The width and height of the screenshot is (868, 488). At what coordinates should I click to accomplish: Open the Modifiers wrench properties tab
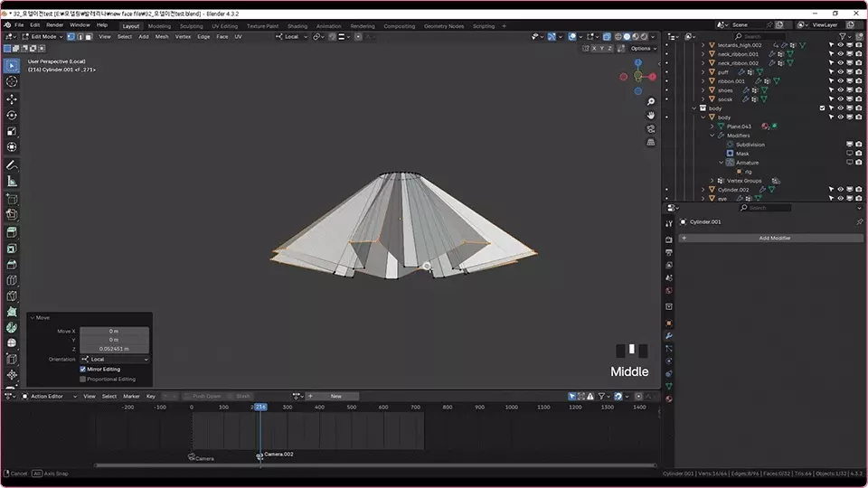pyautogui.click(x=669, y=336)
